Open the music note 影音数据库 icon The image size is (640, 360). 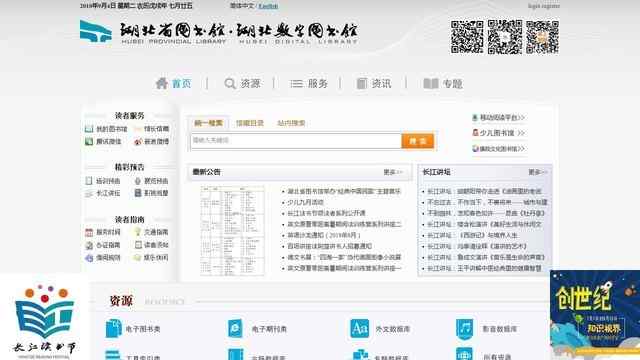pos(464,328)
